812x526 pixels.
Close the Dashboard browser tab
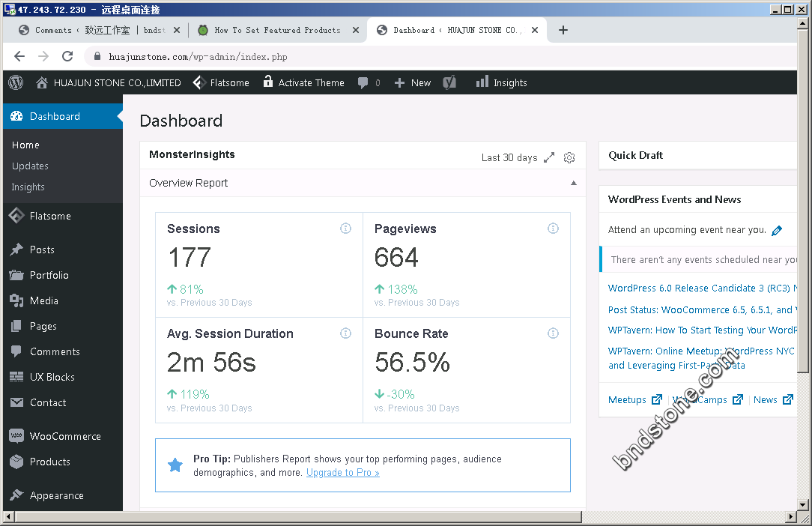pos(535,30)
